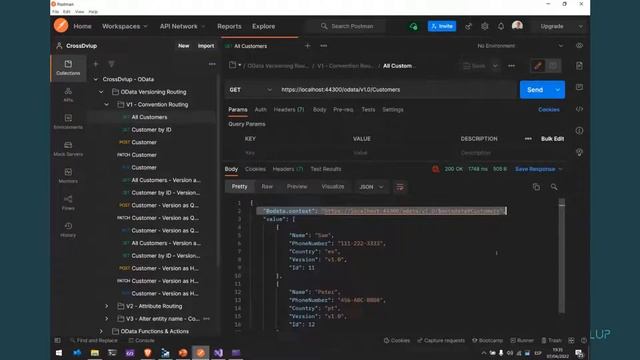Click the green sync status cloud icon
The height and width of the screenshot is (360, 640).
point(413,26)
